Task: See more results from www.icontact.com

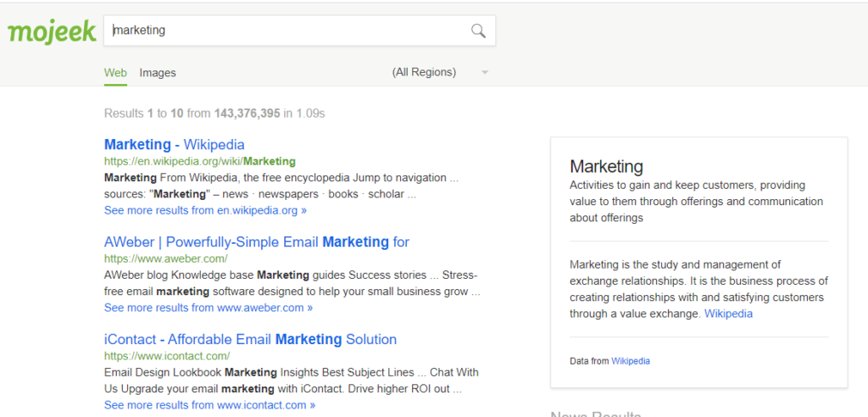Action: coord(210,404)
